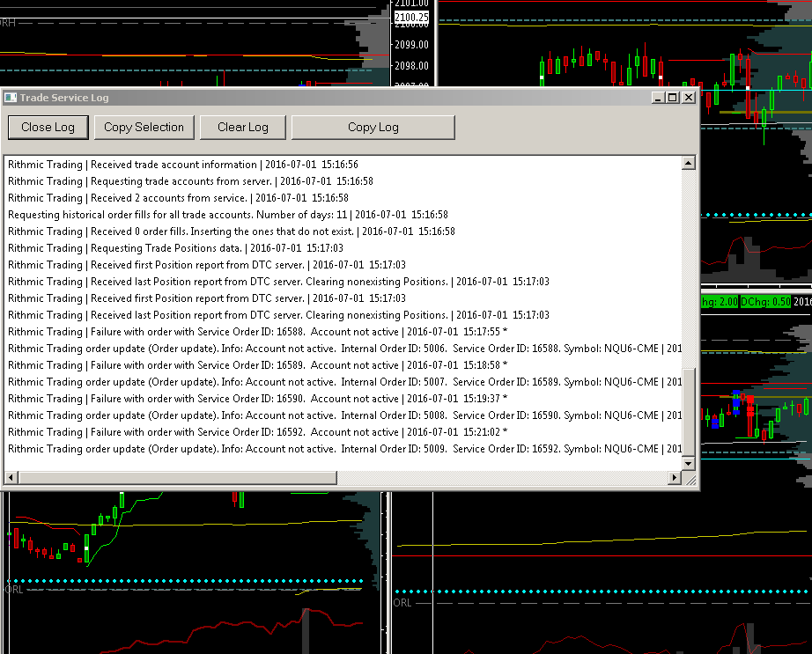Click the ORL label on bottom right chart

(402, 603)
